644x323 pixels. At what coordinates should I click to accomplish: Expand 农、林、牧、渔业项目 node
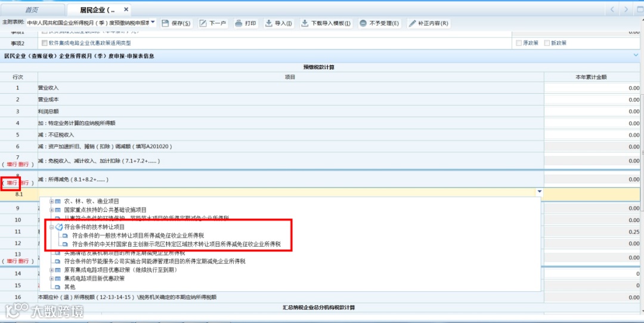(51, 201)
